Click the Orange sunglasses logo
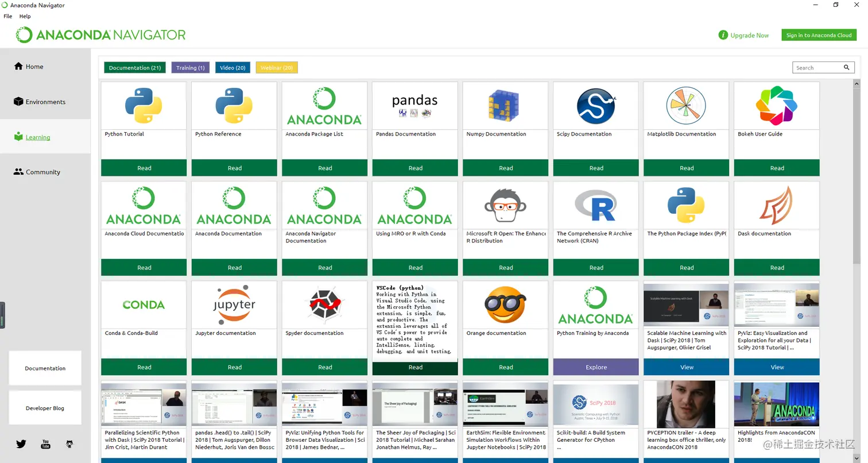 click(x=505, y=305)
